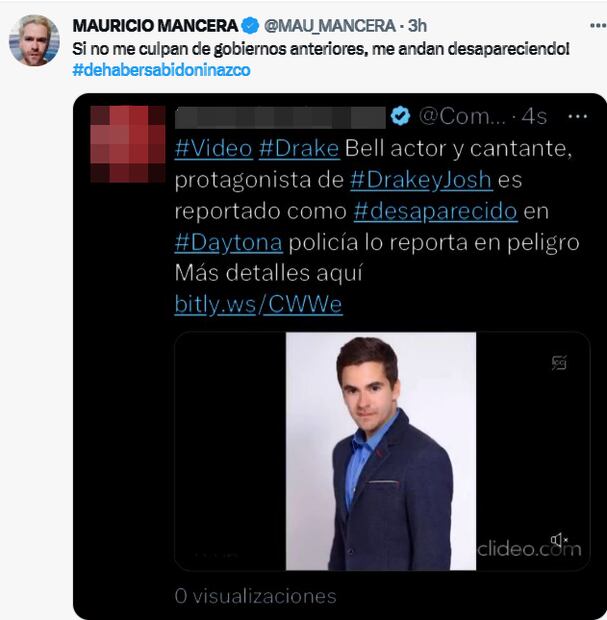
Task: Follow the #Video hashtag
Action: point(214,149)
